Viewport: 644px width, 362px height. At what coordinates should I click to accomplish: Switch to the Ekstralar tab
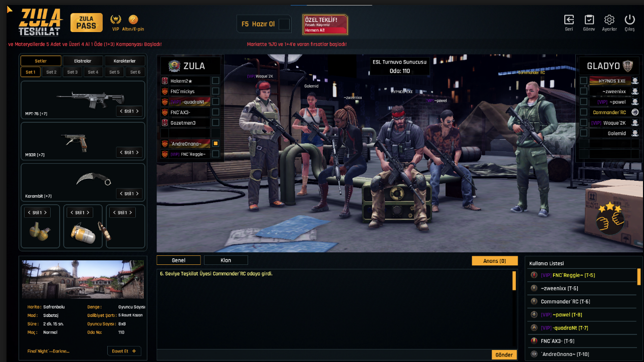[83, 61]
